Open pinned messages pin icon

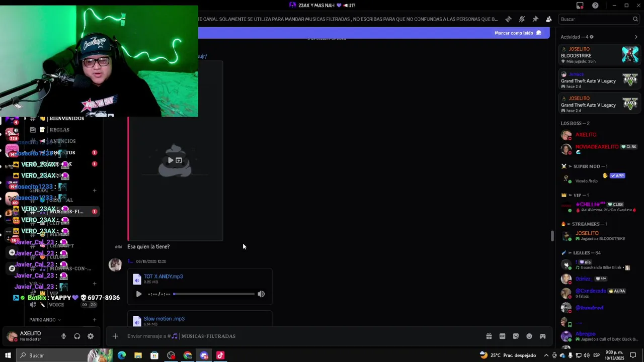[535, 19]
